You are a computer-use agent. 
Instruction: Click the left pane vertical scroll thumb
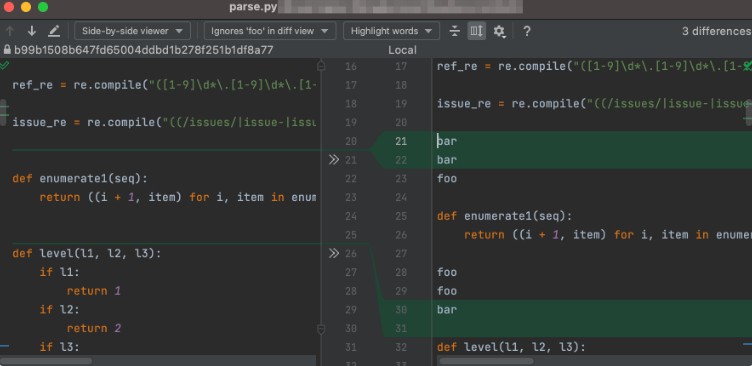[3, 113]
